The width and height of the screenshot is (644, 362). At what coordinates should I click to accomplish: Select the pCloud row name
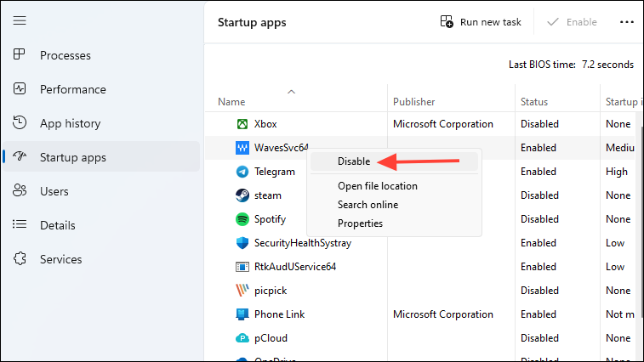271,338
